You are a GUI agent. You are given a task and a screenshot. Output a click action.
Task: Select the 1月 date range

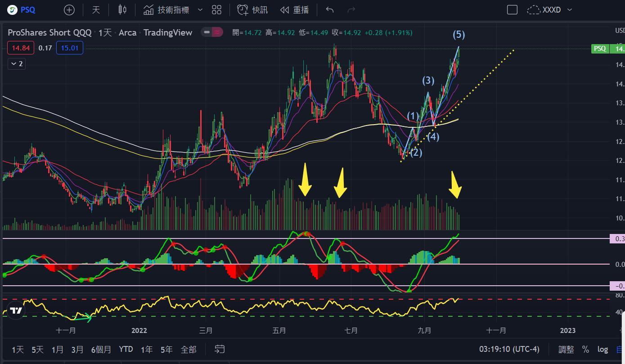click(x=57, y=349)
